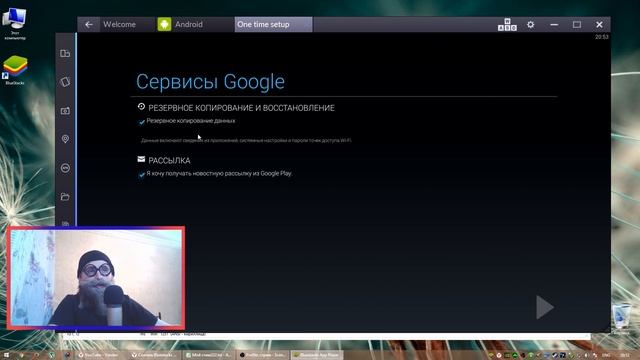Click the green Android robot tab icon
The width and height of the screenshot is (640, 360).
[x=164, y=24]
